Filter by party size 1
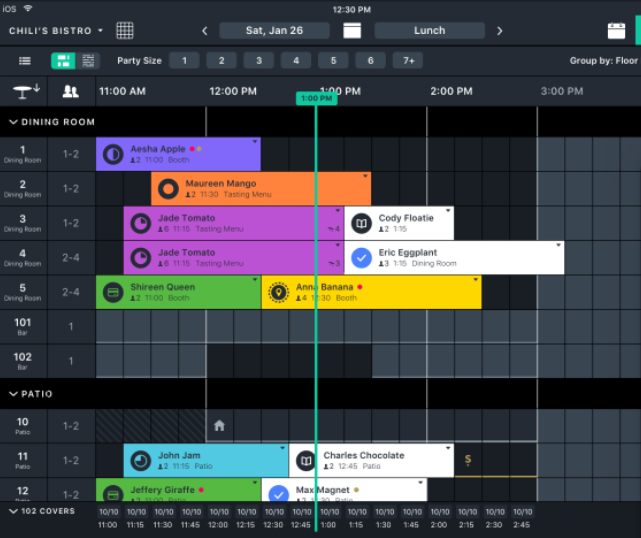Viewport: 641px width, 538px height. click(184, 61)
